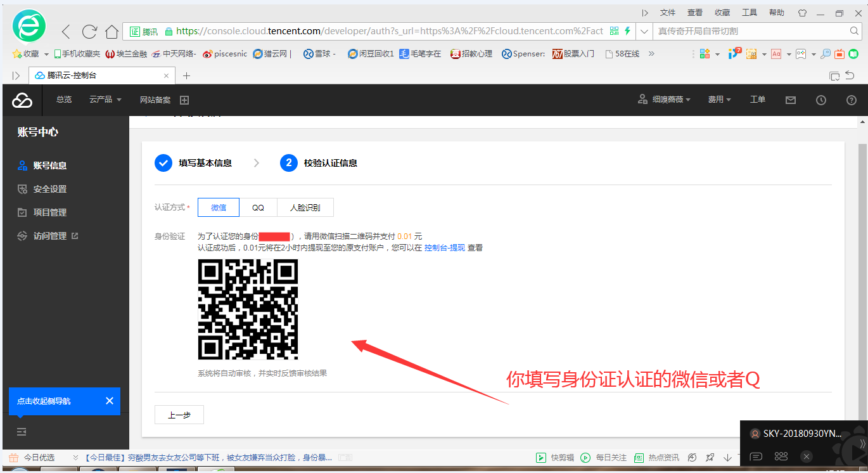Viewport: 868px width, 473px height.
Task: Open the 控制台-提现 link
Action: 445,248
